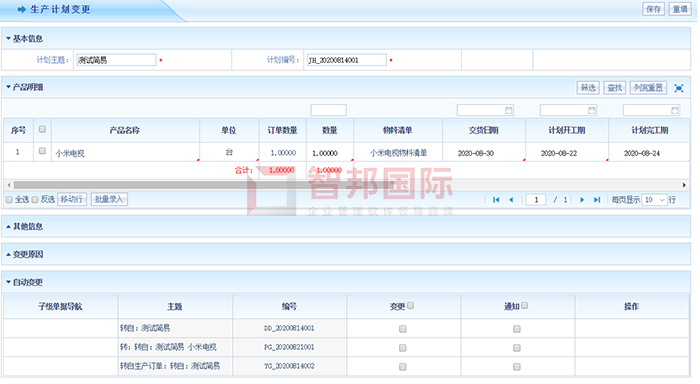Check 通知 box for PG_20200821001

click(x=517, y=347)
